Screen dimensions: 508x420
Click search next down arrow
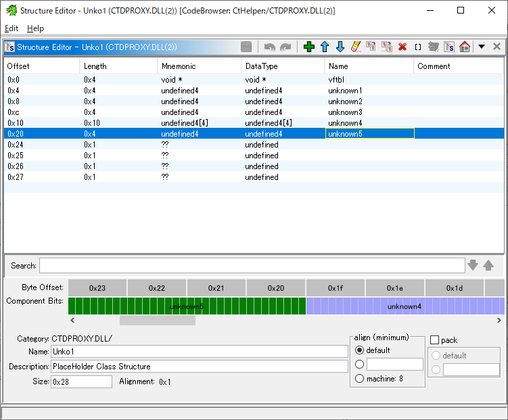tap(473, 265)
